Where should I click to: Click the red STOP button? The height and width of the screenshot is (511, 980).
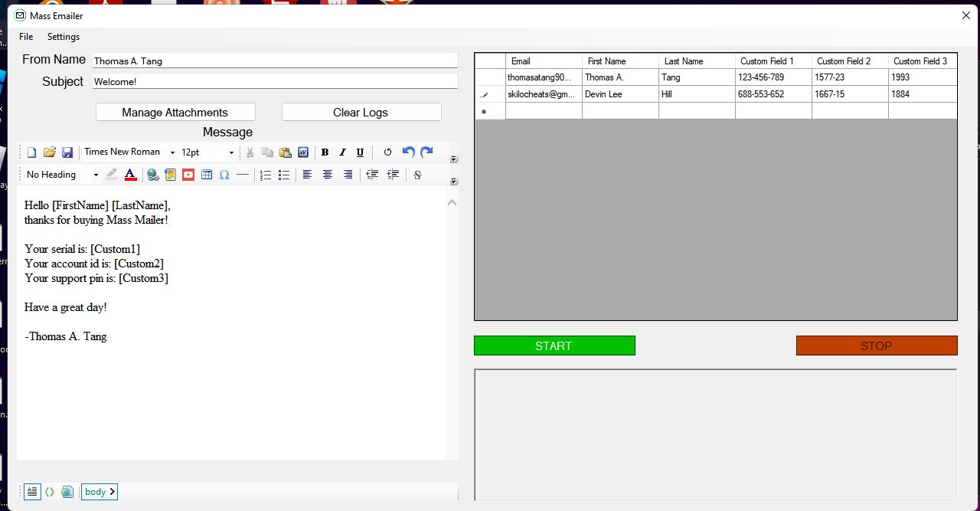click(x=877, y=346)
